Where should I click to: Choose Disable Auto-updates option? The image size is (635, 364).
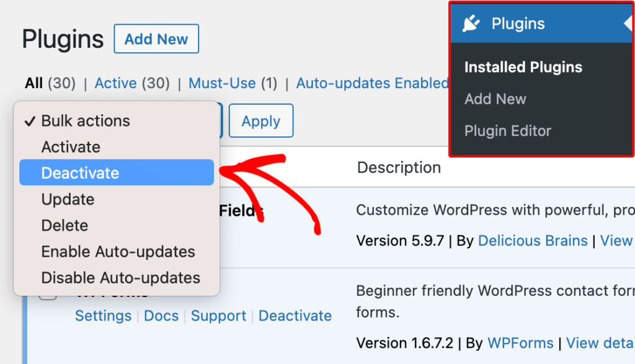120,277
